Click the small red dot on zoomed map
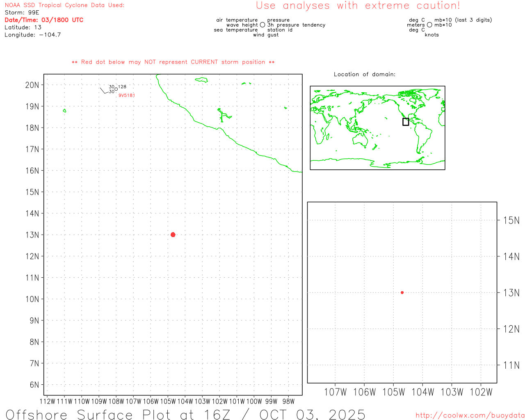The image size is (525, 420). pos(402,292)
